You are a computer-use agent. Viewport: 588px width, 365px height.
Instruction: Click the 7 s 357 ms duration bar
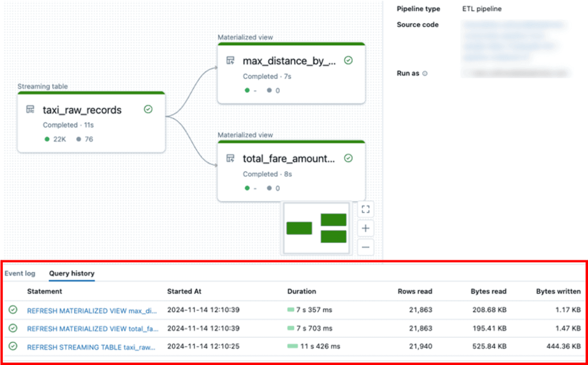coord(291,310)
